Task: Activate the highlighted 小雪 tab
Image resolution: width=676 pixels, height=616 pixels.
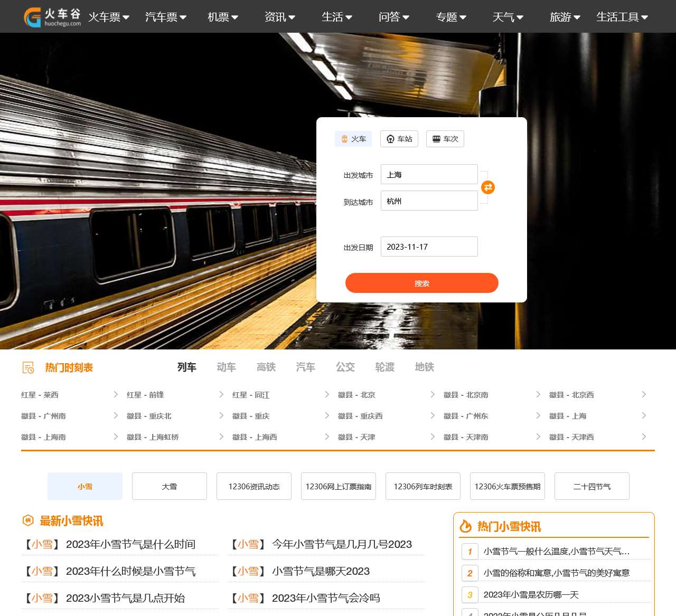Action: coord(84,486)
